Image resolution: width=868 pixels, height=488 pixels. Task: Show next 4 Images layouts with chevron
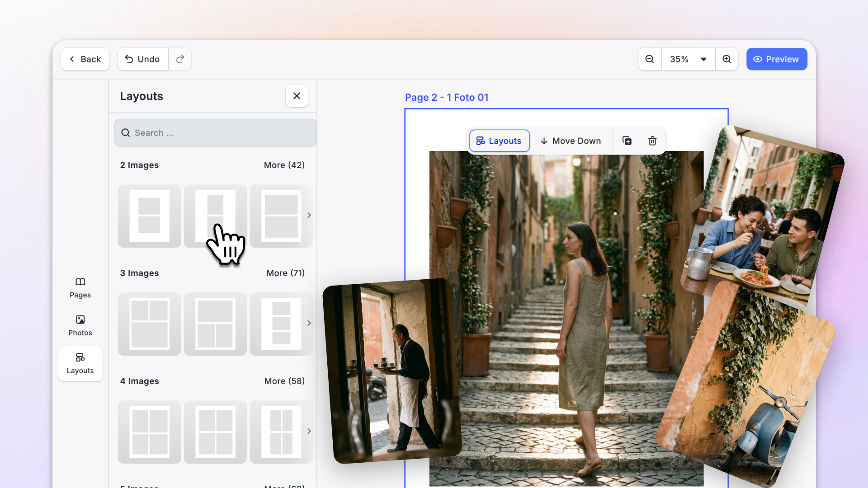click(309, 431)
